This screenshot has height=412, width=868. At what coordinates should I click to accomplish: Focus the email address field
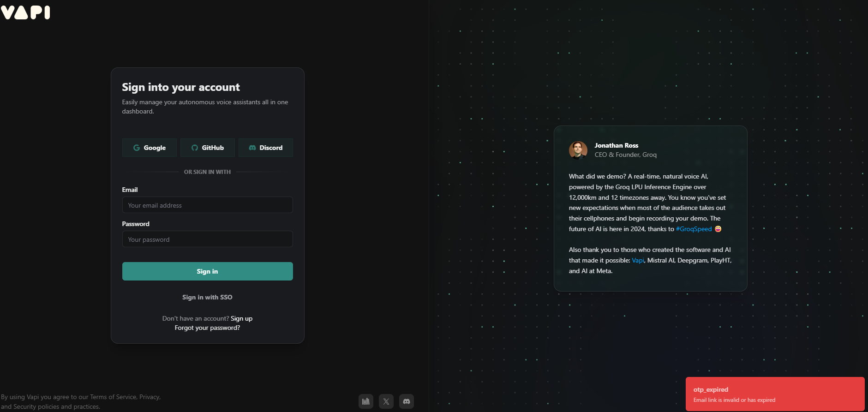coord(208,205)
